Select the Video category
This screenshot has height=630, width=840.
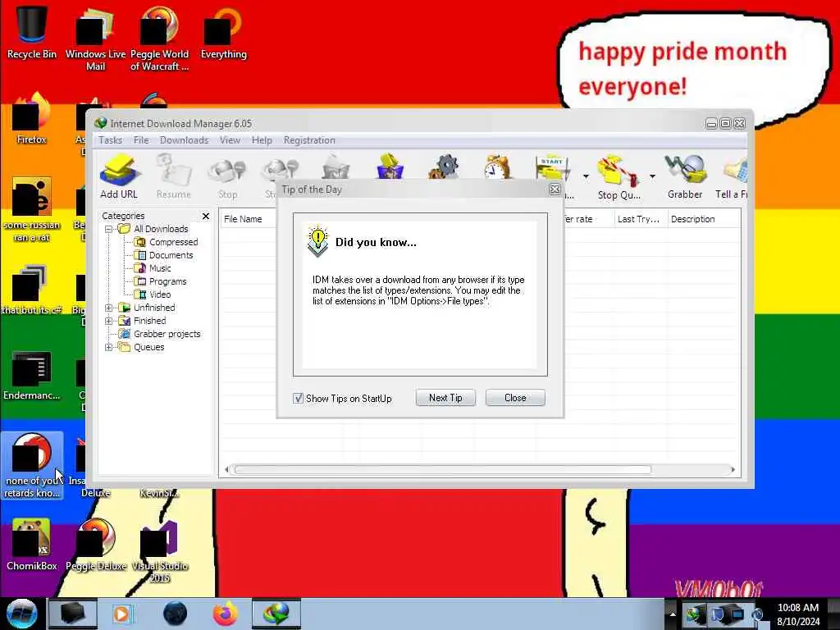click(x=160, y=294)
